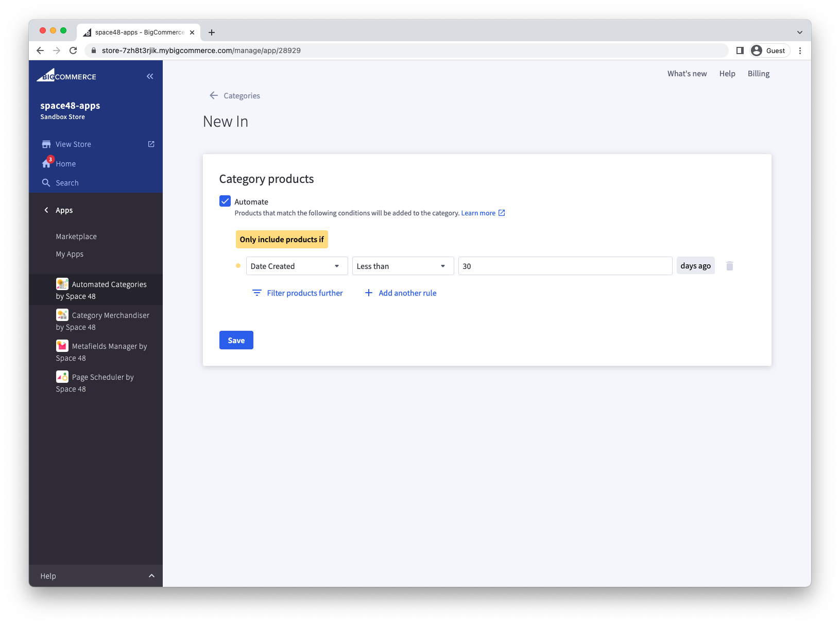Click the Home text in sidebar
The image size is (840, 625).
66,164
